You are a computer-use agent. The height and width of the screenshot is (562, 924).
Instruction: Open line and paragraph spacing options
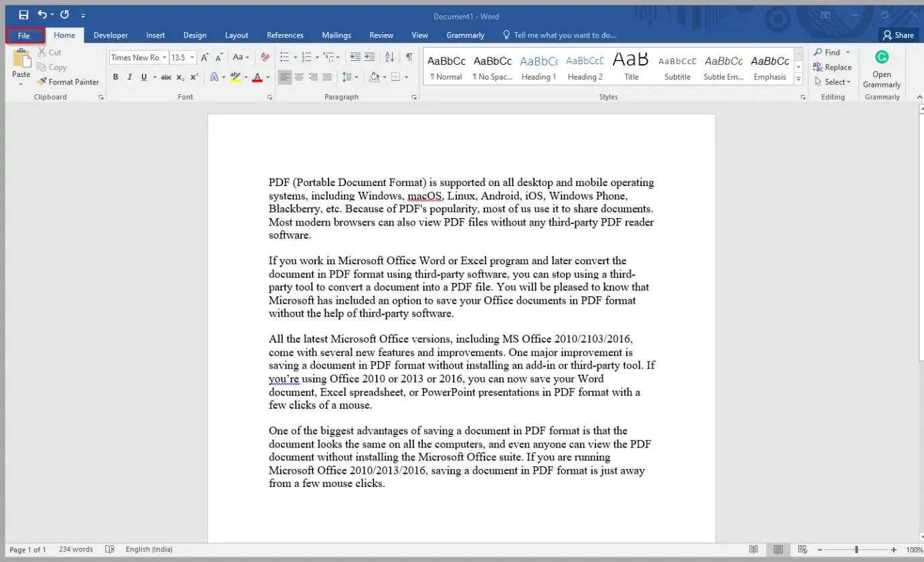pyautogui.click(x=350, y=77)
